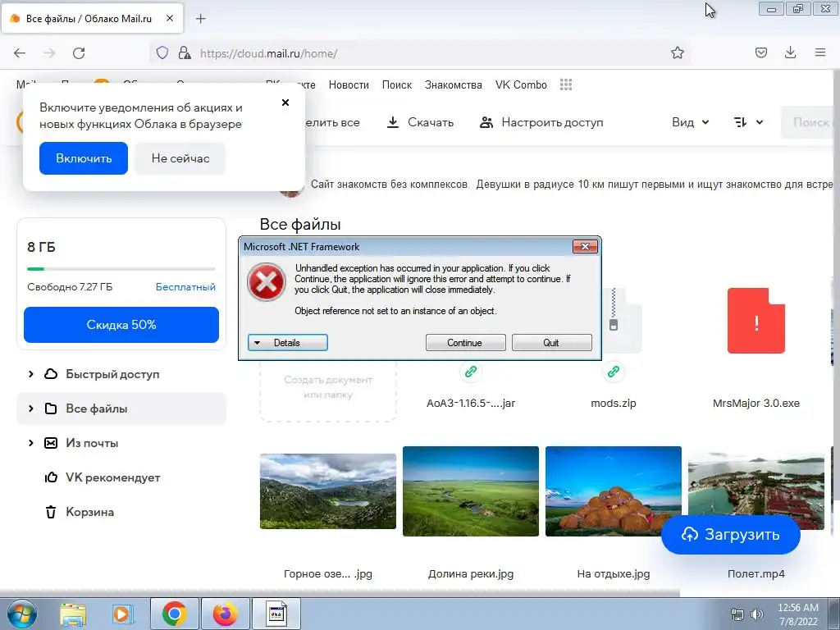Click the storage usage progress bar
840x630 pixels.
coord(121,269)
